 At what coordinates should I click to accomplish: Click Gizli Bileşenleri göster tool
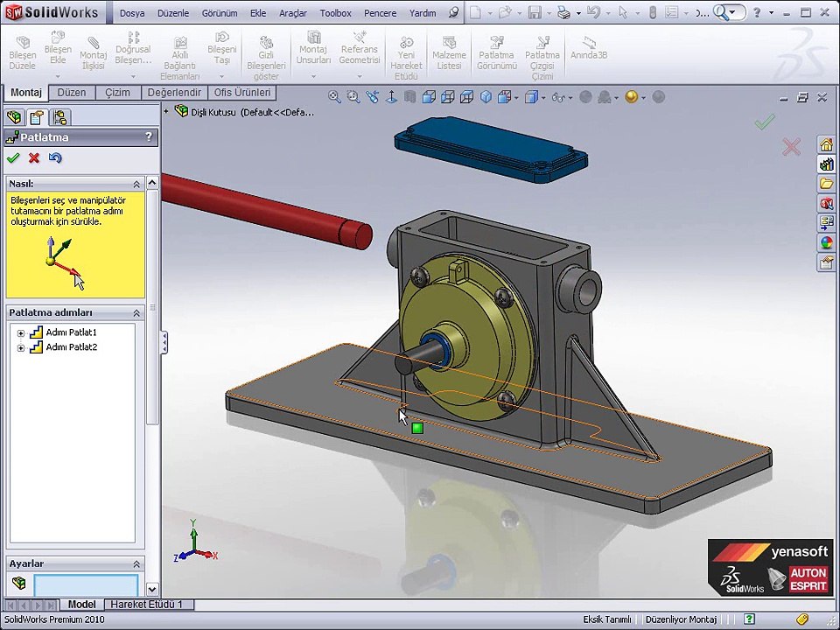click(x=266, y=58)
